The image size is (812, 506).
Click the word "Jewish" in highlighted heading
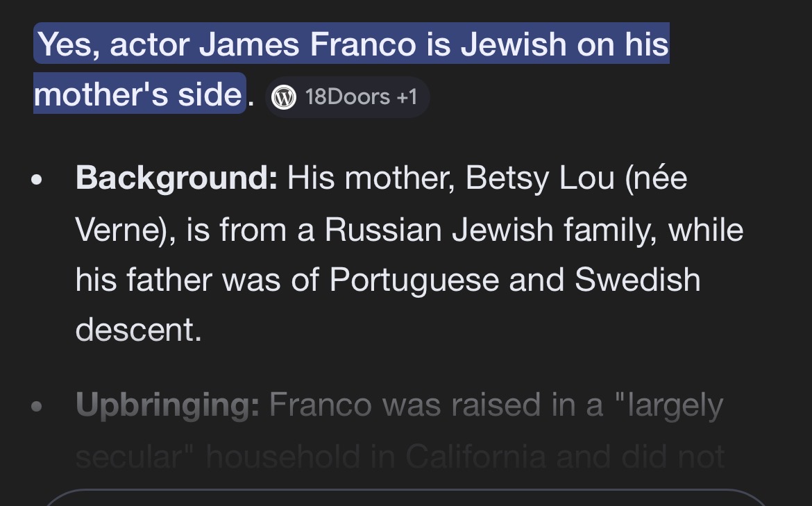[514, 45]
